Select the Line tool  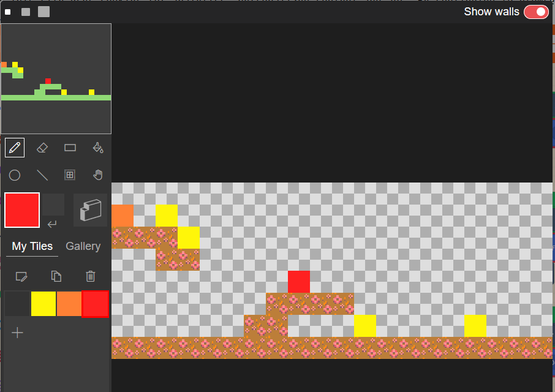42,175
